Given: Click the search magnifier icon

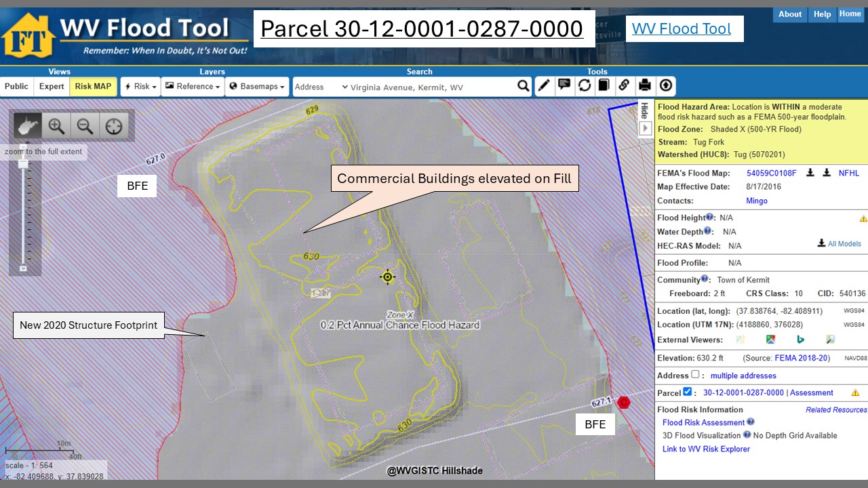Looking at the screenshot, I should click(x=523, y=86).
